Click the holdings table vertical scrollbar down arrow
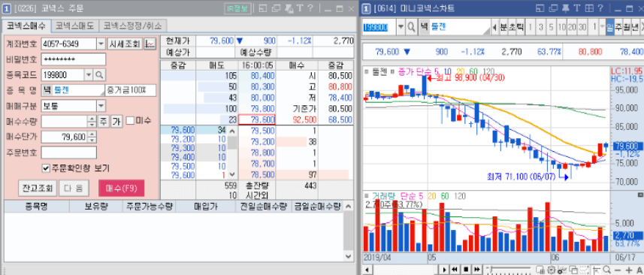 [x=348, y=256]
